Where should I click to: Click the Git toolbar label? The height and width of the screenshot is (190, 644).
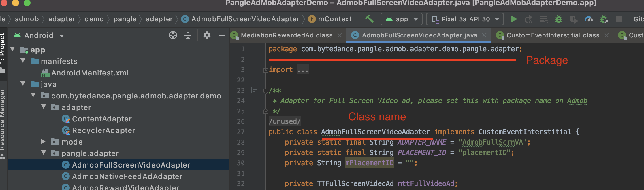pyautogui.click(x=638, y=19)
